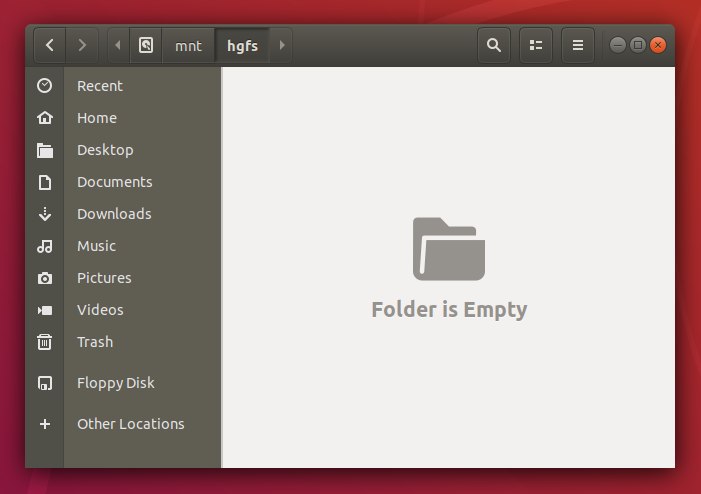This screenshot has height=494, width=701.
Task: Click the Music note icon
Action: click(x=45, y=246)
